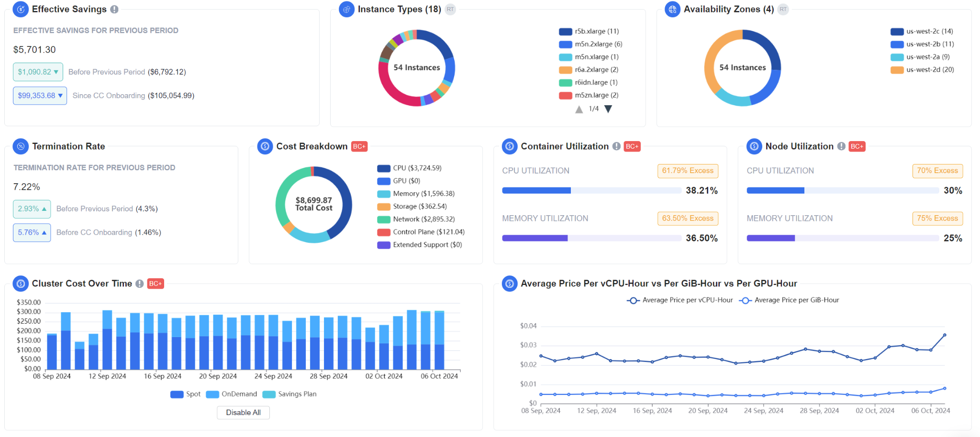
Task: Toggle Average Price per vCPU-Hour legend line
Action: point(679,300)
